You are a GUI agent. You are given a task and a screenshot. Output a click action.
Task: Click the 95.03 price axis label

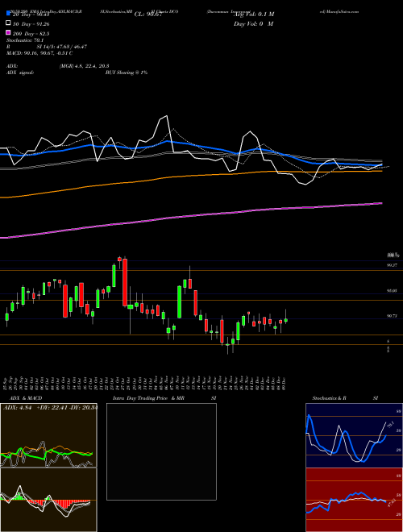(x=393, y=291)
